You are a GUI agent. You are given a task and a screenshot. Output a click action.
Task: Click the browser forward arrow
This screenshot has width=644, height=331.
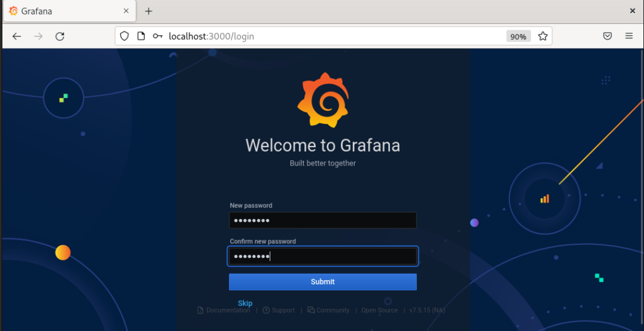pyautogui.click(x=38, y=36)
